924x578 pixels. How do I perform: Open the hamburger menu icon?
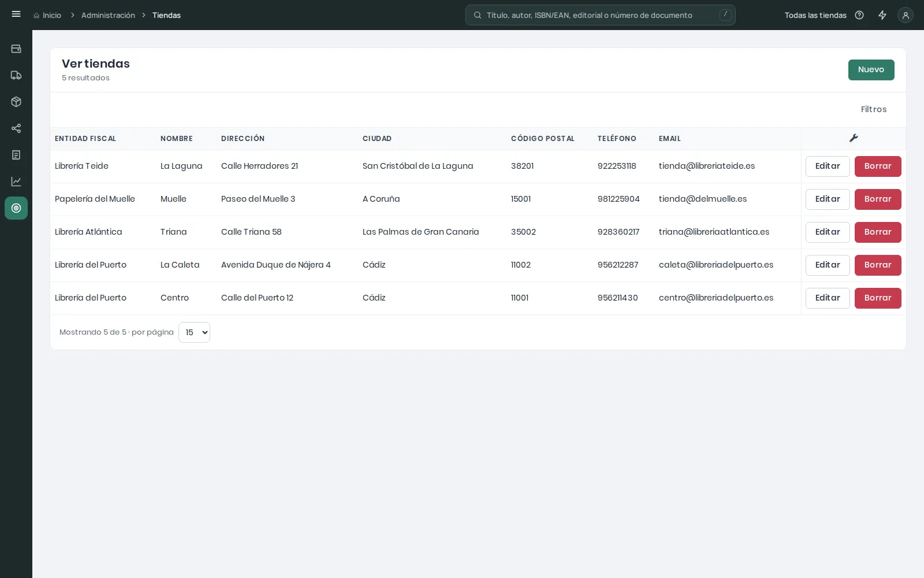click(x=16, y=14)
